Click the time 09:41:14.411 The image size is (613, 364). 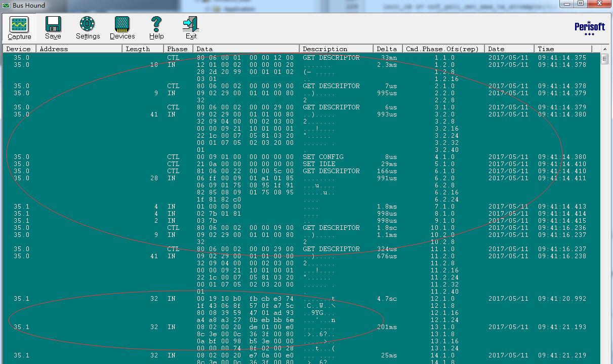562,178
